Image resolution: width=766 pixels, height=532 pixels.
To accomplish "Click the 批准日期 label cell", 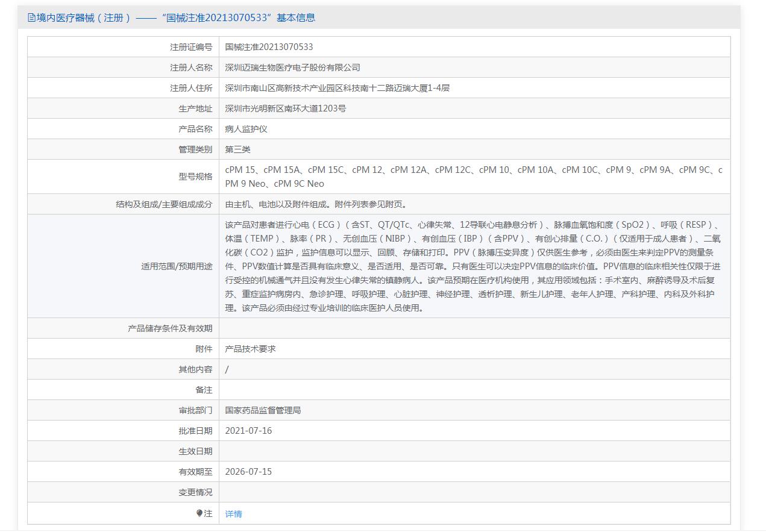I will [x=123, y=431].
